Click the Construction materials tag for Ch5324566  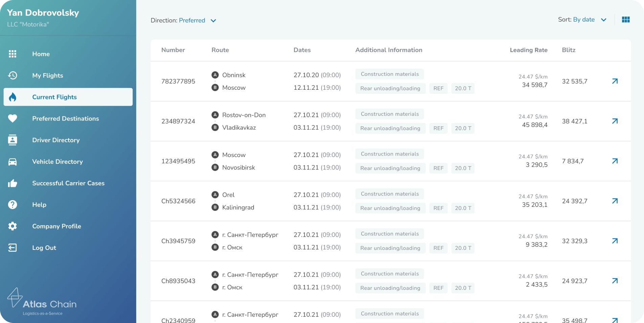tap(389, 194)
